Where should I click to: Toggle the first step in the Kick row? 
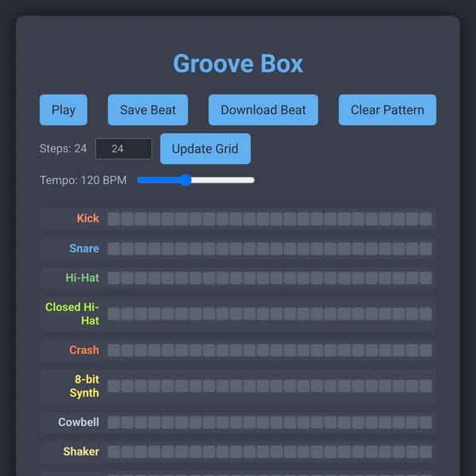[113, 219]
